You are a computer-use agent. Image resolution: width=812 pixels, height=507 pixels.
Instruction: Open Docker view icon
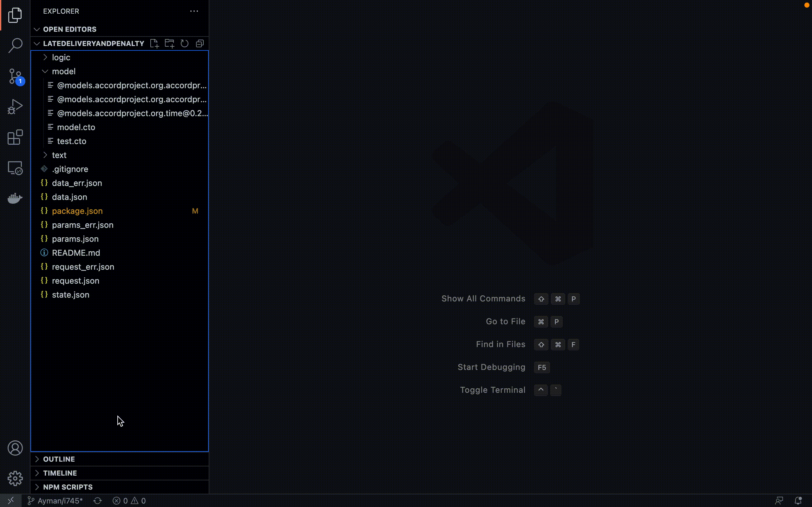(15, 198)
